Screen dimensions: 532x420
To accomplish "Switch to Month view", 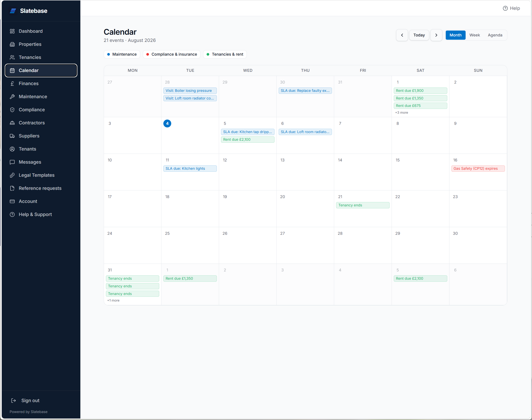I will (x=456, y=35).
